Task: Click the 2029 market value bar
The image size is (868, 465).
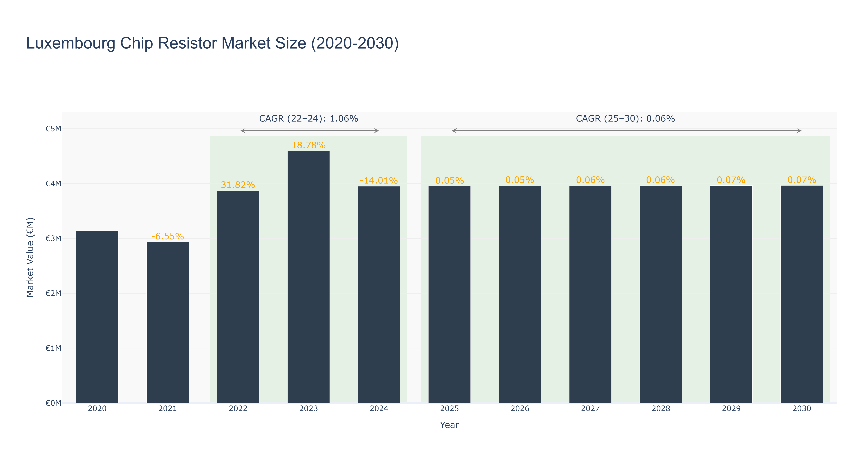Action: coord(731,294)
